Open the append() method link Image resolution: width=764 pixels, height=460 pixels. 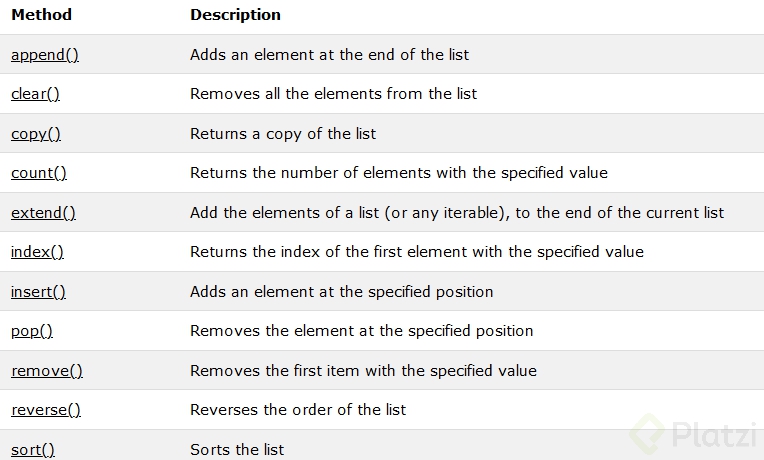click(45, 55)
